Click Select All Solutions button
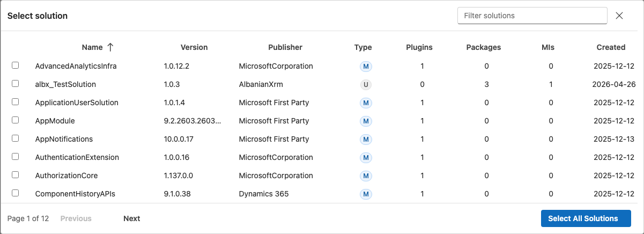Viewport: 644px width, 234px height. [x=586, y=218]
